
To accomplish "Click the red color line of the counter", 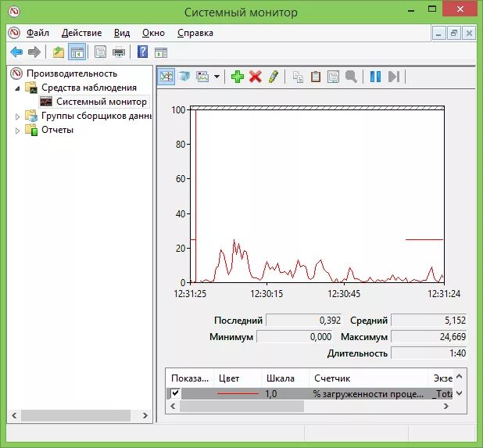I will pyautogui.click(x=238, y=393).
